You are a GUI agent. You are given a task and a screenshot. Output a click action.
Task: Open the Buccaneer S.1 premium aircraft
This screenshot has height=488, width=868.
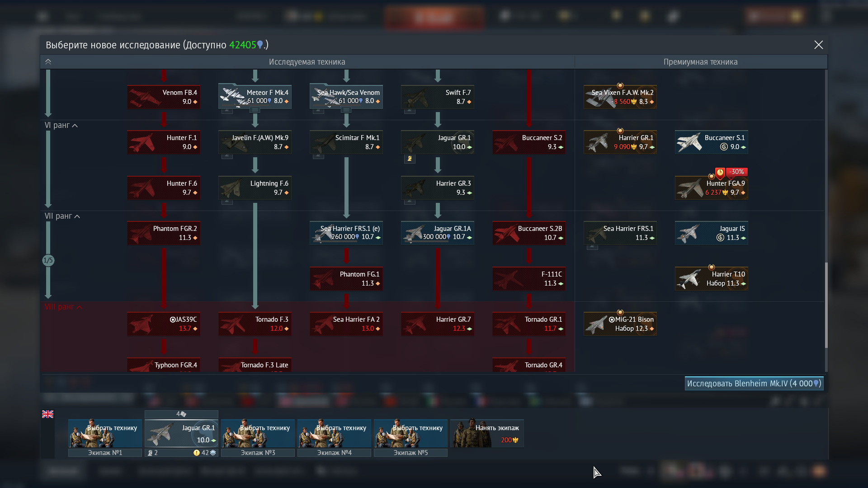[711, 142]
